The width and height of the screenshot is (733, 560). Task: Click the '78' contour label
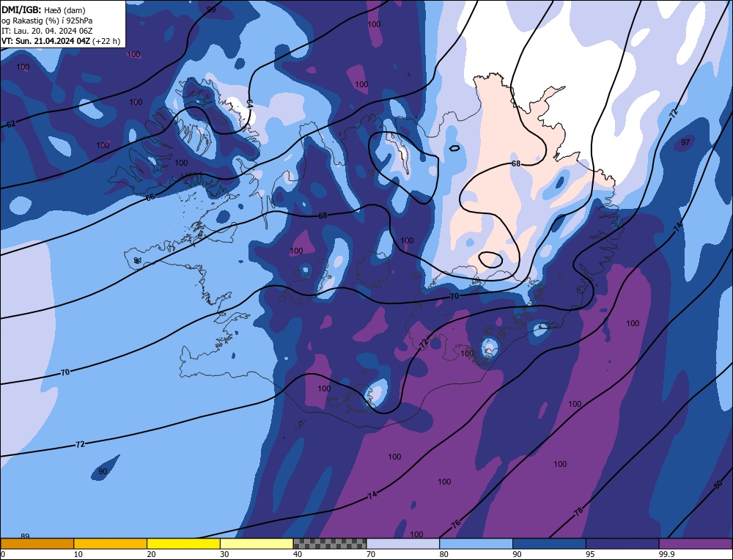[x=579, y=512]
